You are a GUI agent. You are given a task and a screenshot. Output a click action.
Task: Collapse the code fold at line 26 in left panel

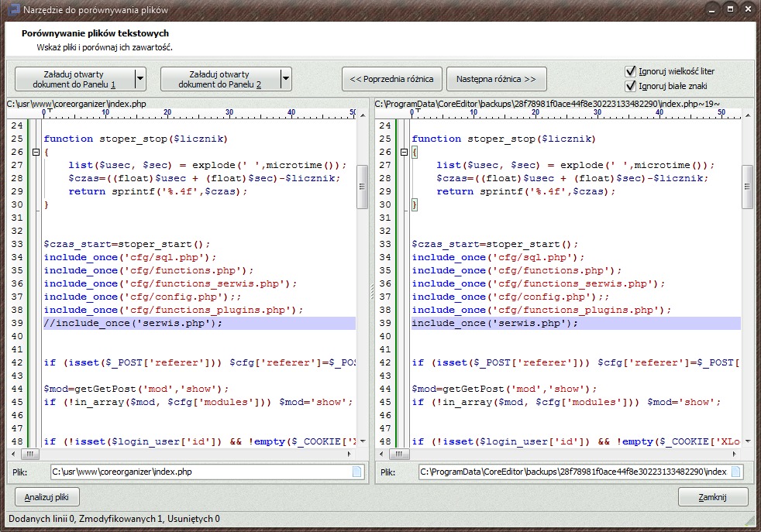(x=36, y=152)
